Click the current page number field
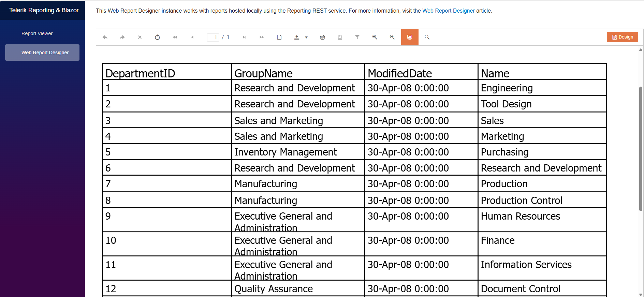The height and width of the screenshot is (297, 644). tap(213, 37)
